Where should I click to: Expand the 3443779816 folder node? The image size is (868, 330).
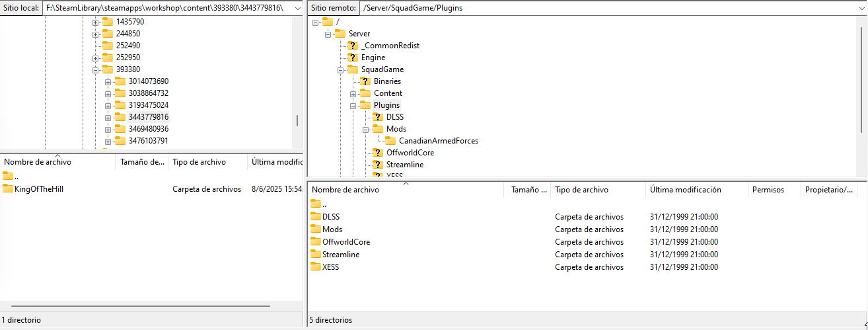pyautogui.click(x=108, y=117)
